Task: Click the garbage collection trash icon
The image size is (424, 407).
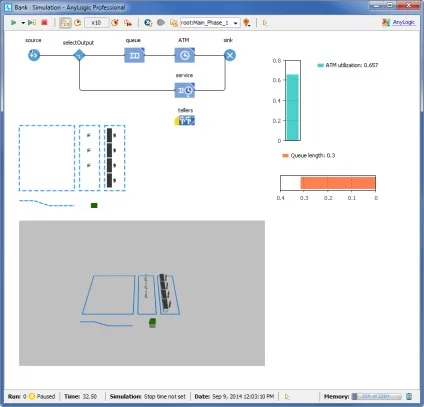Action: coord(409,396)
